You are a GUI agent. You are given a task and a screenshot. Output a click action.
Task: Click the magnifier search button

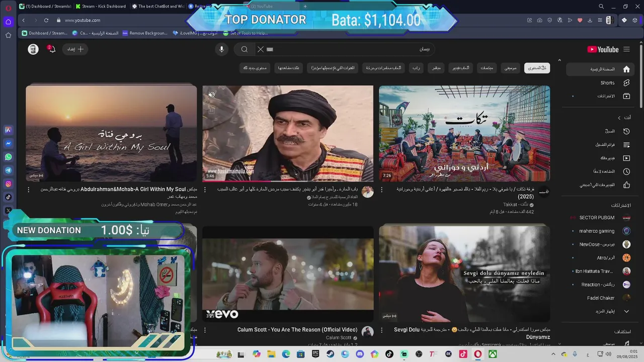[245, 49]
